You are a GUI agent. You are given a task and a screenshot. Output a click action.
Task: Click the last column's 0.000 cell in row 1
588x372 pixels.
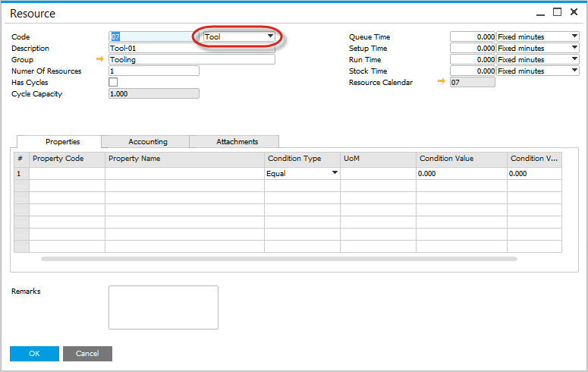click(x=534, y=173)
